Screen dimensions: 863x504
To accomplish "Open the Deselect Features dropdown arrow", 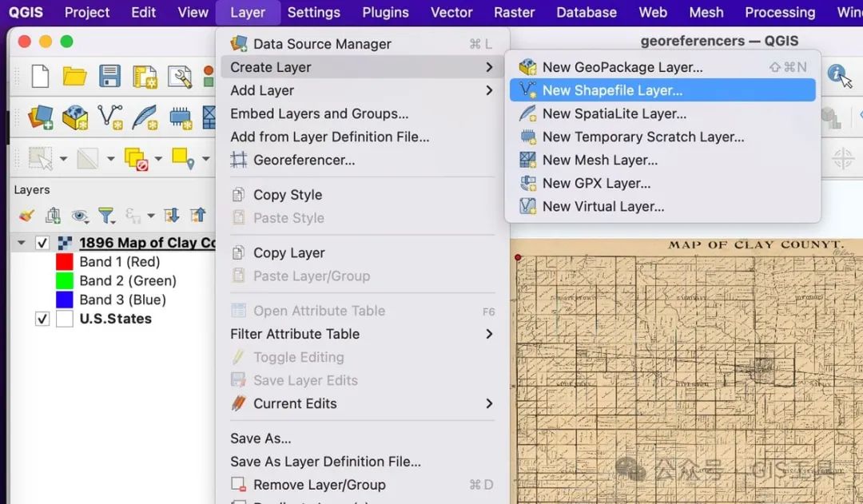I will (x=158, y=159).
